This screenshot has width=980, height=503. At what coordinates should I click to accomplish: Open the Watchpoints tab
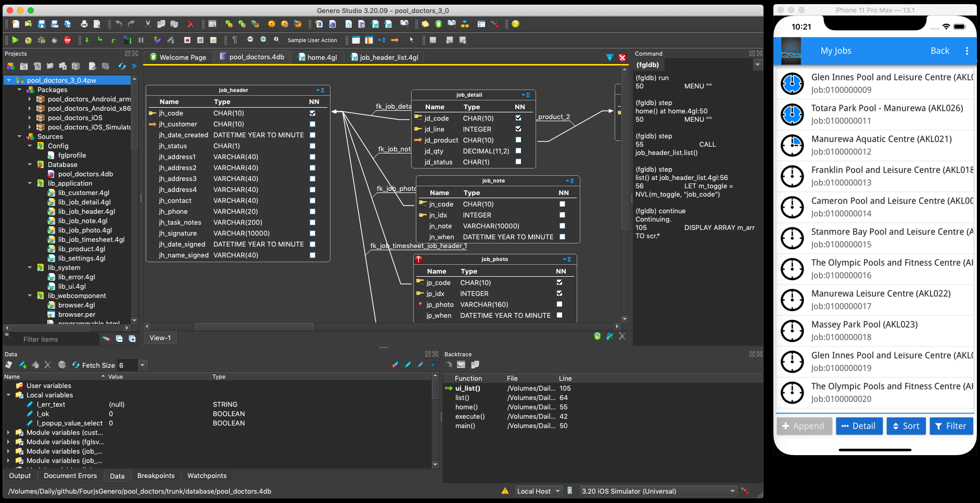click(x=207, y=475)
